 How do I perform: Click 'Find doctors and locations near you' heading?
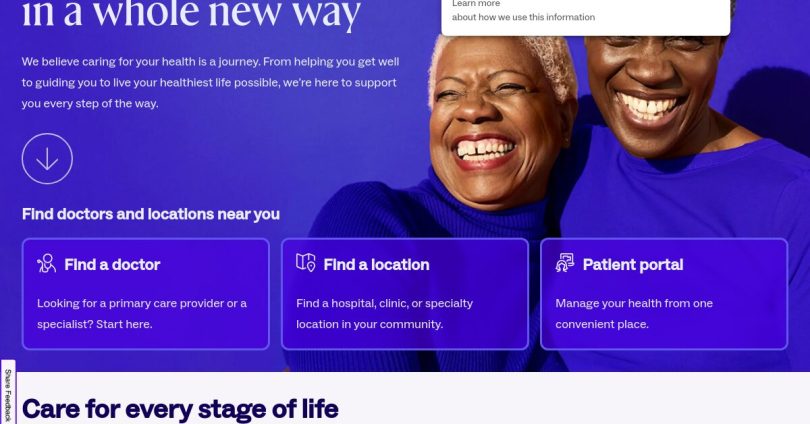coord(151,214)
